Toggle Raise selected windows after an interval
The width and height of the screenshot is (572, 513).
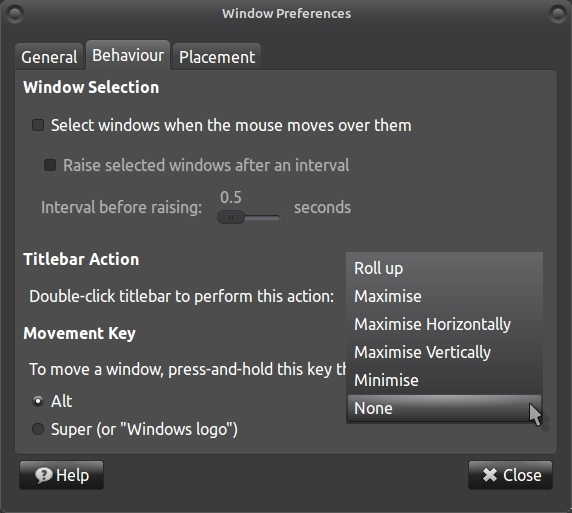click(x=50, y=165)
